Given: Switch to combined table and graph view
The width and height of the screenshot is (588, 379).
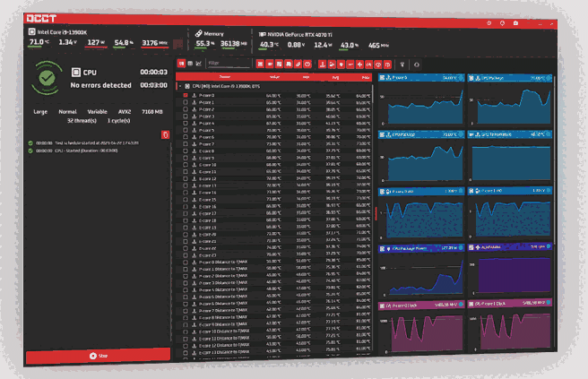Looking at the screenshot, I should 181,64.
